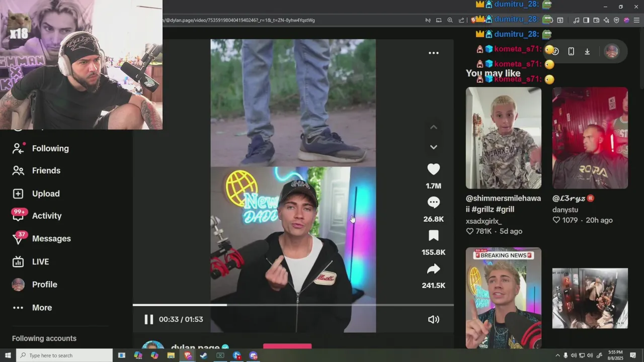Click the Following people icon
644x362 pixels.
(18, 148)
